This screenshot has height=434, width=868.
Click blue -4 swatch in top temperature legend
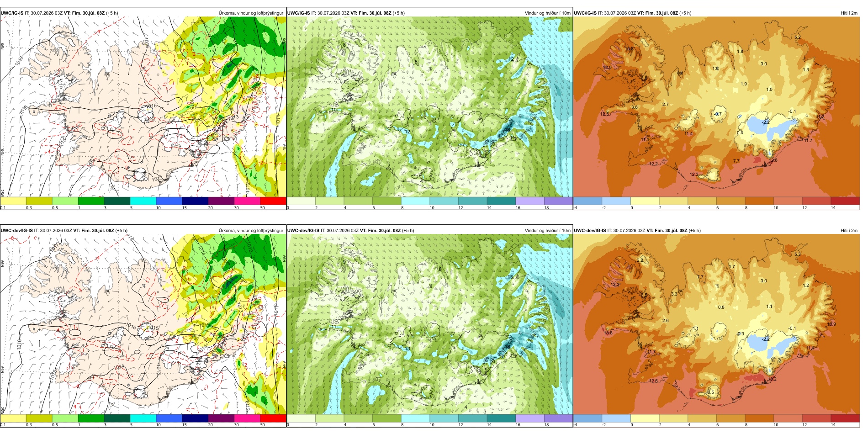click(x=587, y=201)
